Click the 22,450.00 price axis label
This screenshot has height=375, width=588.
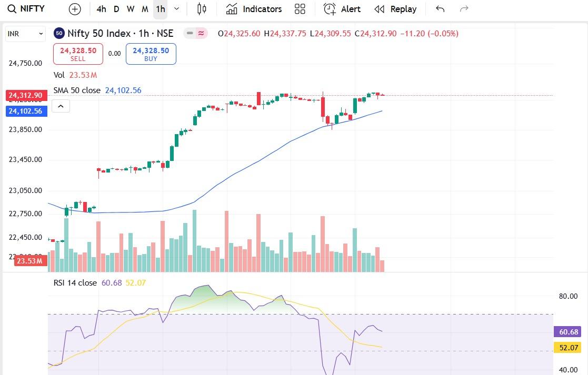tap(25, 238)
